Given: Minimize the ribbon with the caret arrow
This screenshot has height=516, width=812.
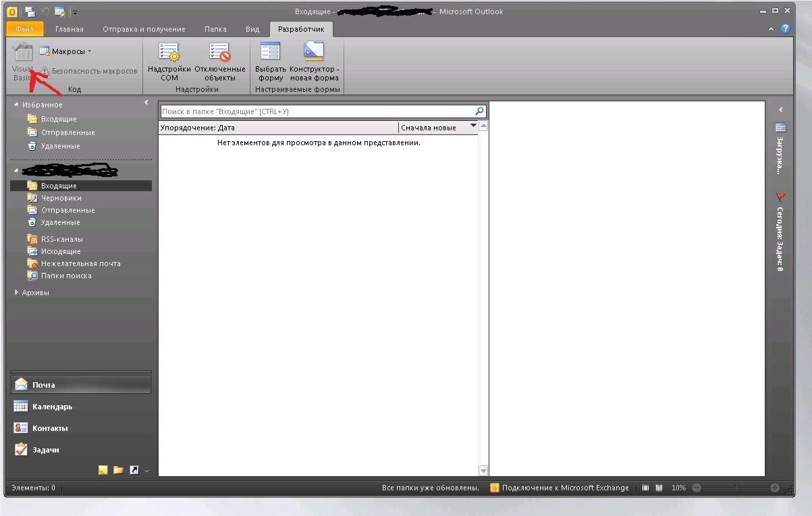Looking at the screenshot, I should pyautogui.click(x=772, y=30).
